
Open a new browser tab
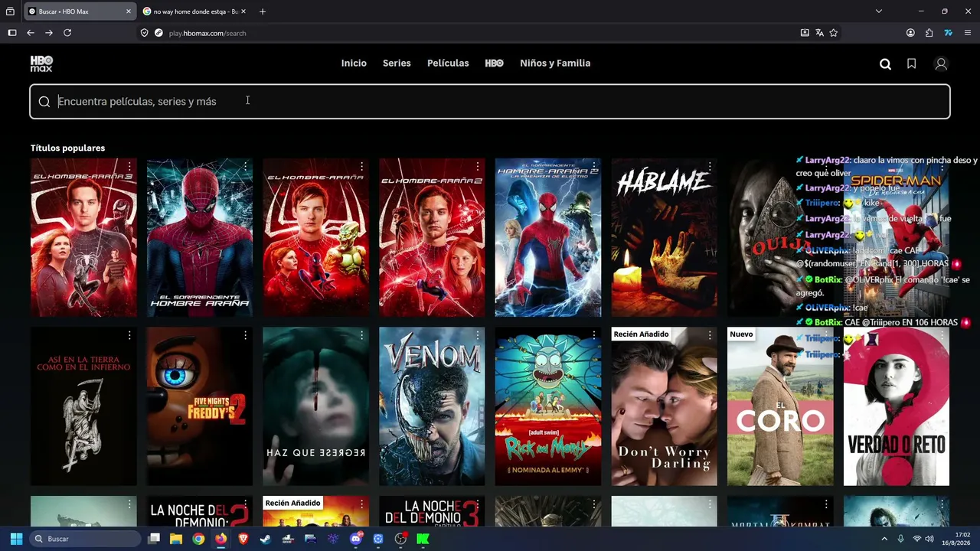pyautogui.click(x=263, y=11)
